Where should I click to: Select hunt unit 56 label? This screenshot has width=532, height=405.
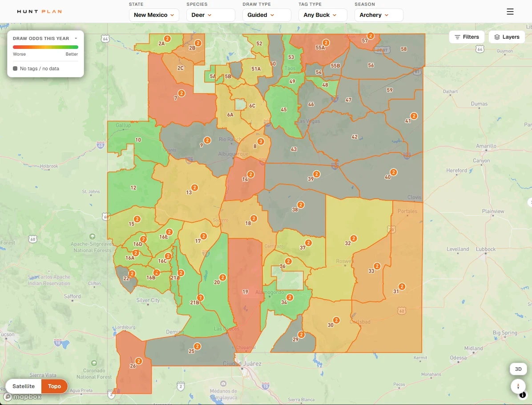371,65
